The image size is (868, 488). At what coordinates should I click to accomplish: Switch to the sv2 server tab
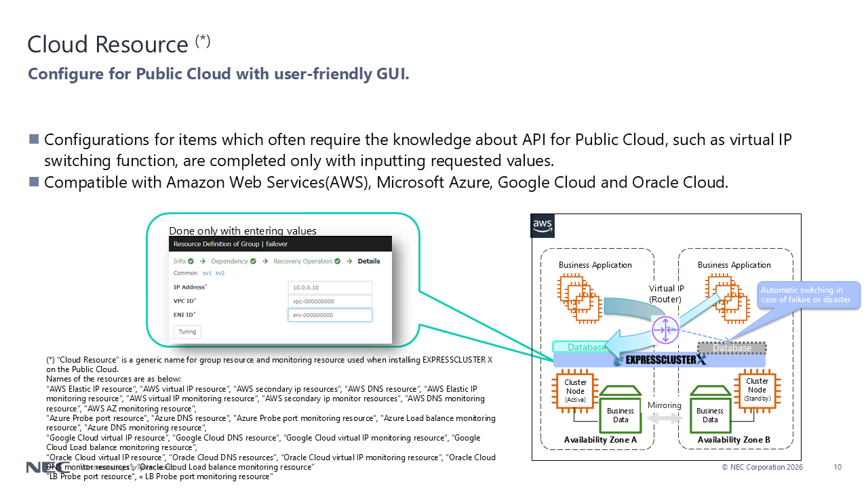[220, 273]
